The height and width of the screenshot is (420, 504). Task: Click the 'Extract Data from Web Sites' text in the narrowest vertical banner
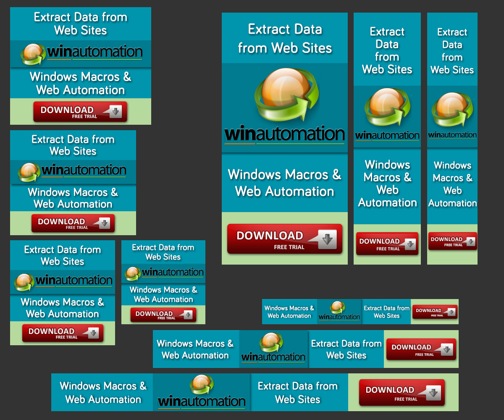coord(452,51)
